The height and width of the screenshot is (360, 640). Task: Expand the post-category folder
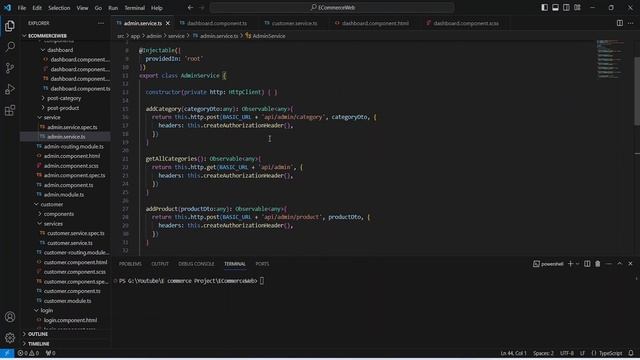coord(64,98)
